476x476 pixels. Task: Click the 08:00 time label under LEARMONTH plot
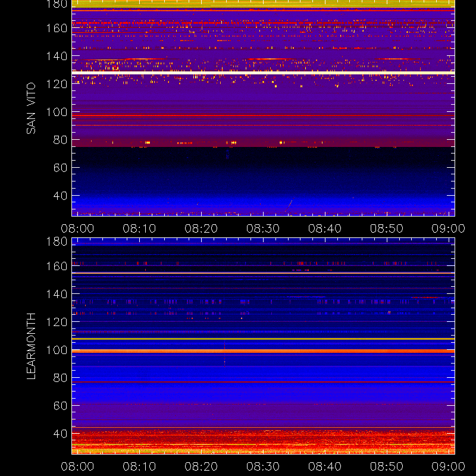coord(77,466)
